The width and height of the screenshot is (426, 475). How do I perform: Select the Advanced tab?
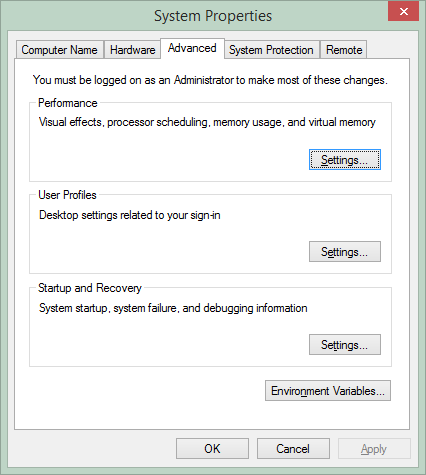coord(192,48)
